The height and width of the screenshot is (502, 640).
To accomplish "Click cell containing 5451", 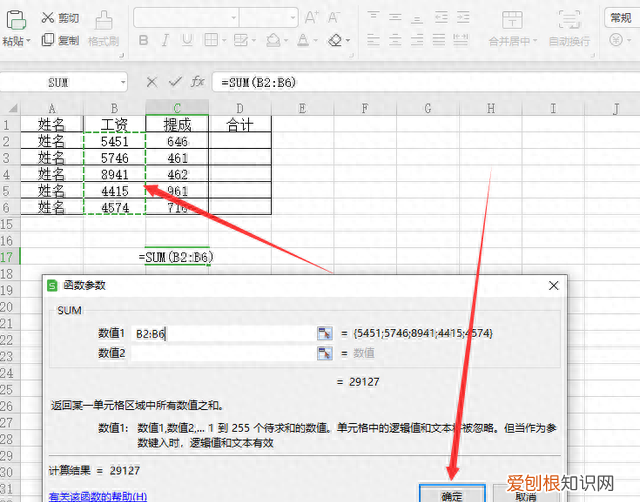I will coord(115,141).
